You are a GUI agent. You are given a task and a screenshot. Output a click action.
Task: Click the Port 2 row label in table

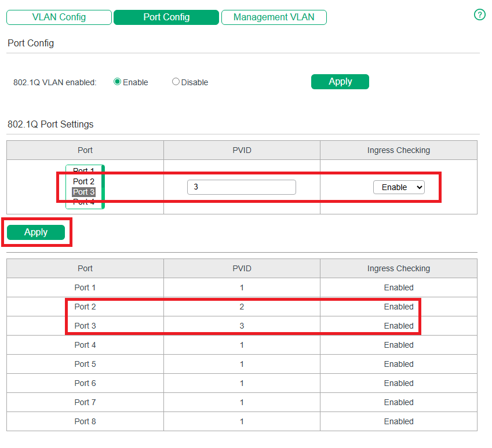click(85, 307)
